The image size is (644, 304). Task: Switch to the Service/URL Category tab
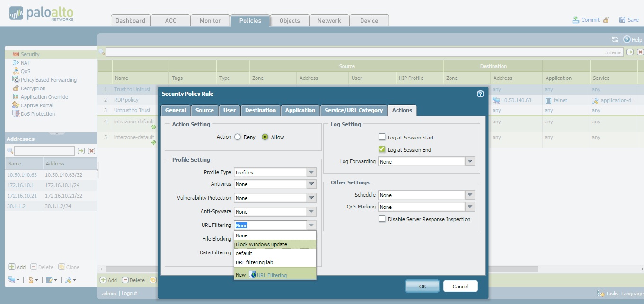(x=353, y=110)
